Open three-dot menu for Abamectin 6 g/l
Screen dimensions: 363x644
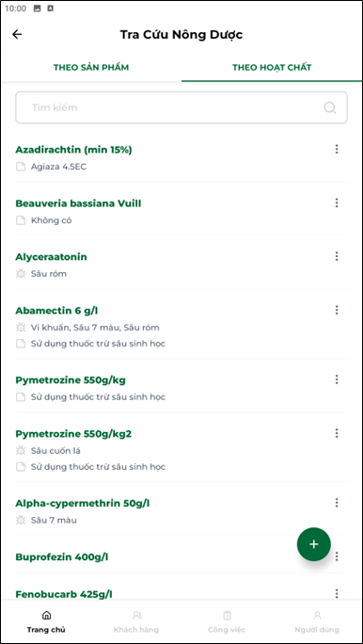337,310
